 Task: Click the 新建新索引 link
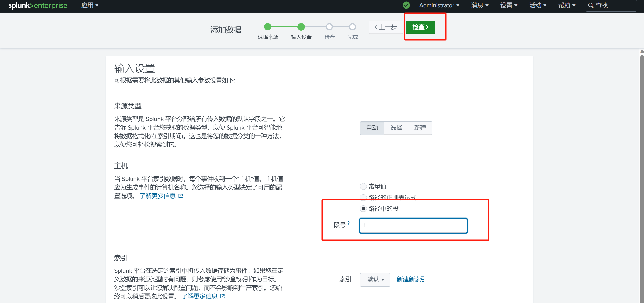click(x=411, y=279)
